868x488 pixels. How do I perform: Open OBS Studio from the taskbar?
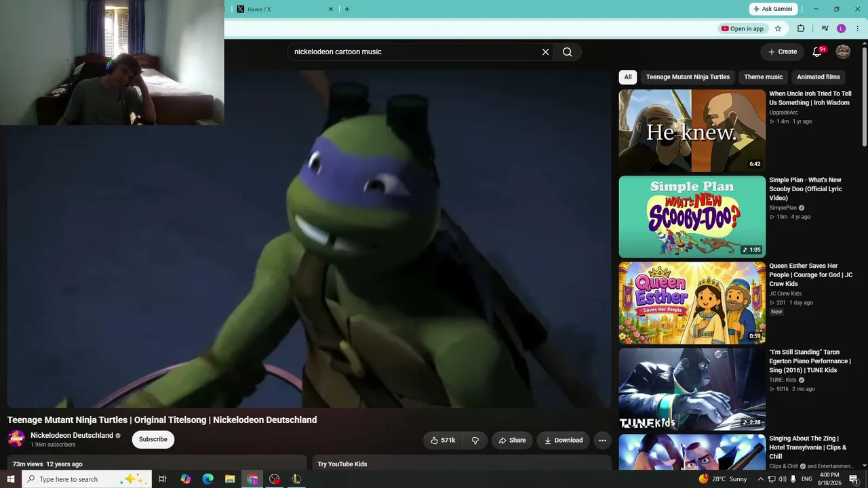click(275, 479)
